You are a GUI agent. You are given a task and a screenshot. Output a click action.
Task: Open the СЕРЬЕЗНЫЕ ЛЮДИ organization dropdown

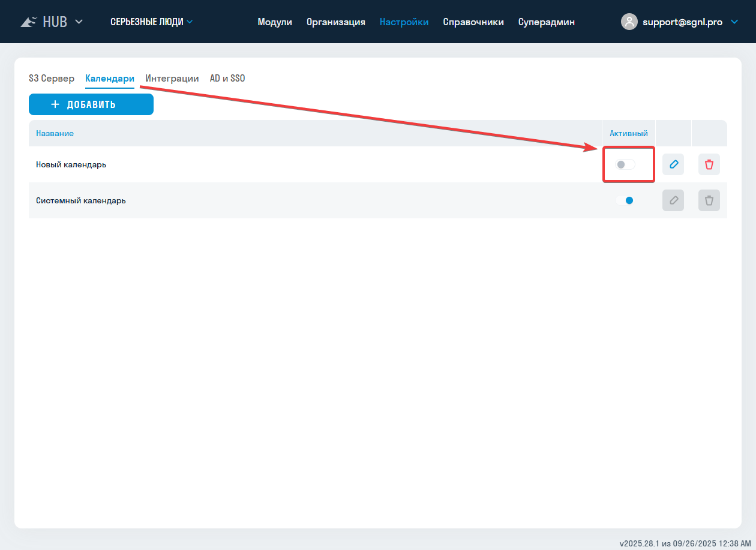(151, 22)
